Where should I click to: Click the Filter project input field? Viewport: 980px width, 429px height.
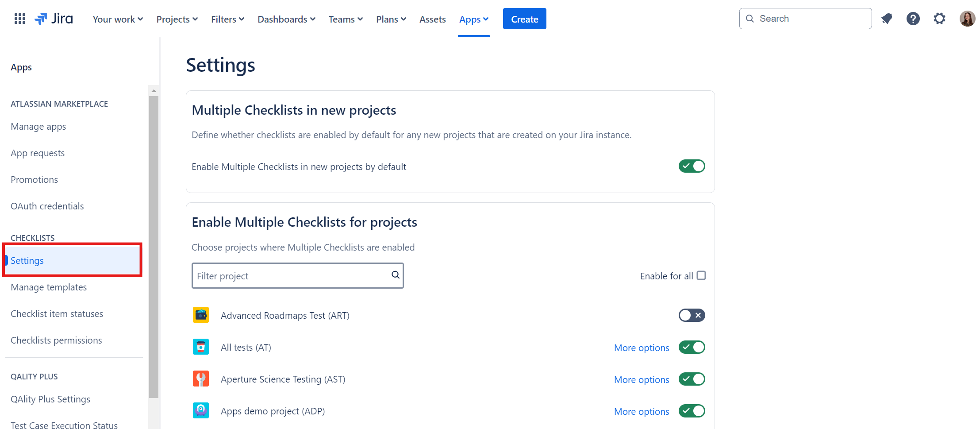297,275
